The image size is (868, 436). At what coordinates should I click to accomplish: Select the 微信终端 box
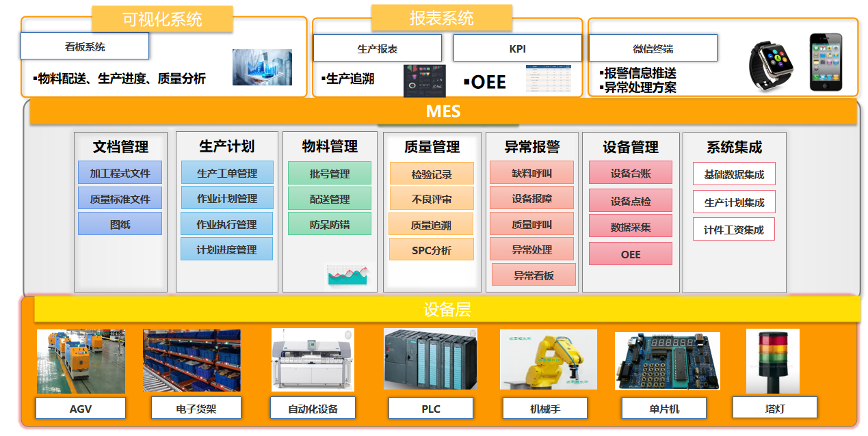pyautogui.click(x=653, y=48)
